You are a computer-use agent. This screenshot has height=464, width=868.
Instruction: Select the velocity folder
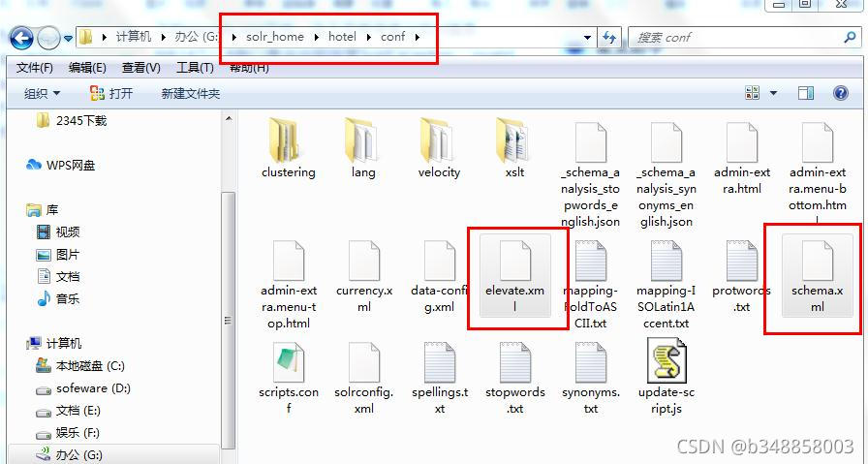[439, 147]
